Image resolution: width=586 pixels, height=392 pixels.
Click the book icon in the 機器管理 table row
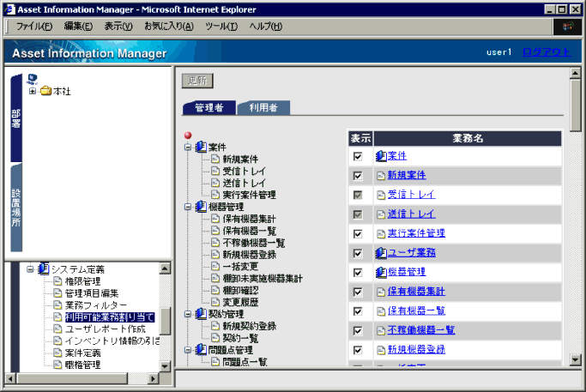click(x=381, y=273)
